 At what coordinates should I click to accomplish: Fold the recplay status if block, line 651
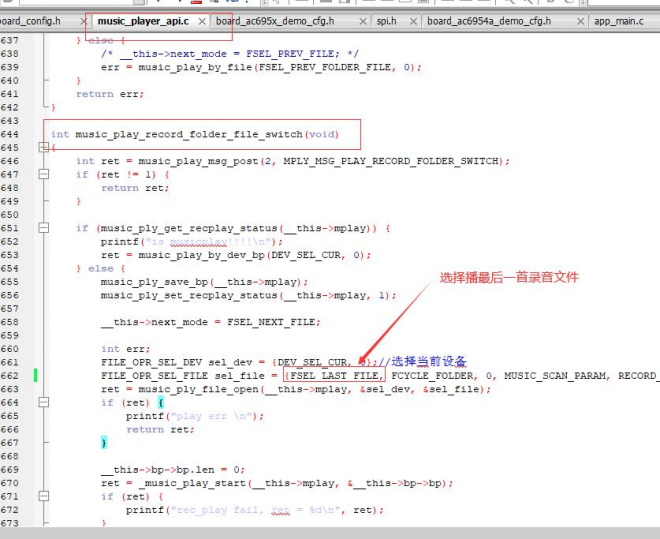43,228
